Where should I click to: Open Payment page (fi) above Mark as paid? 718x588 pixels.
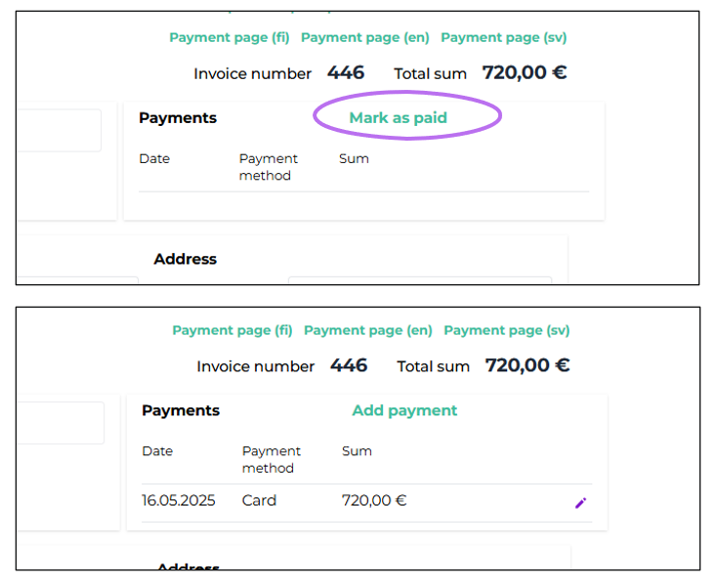[x=231, y=38]
